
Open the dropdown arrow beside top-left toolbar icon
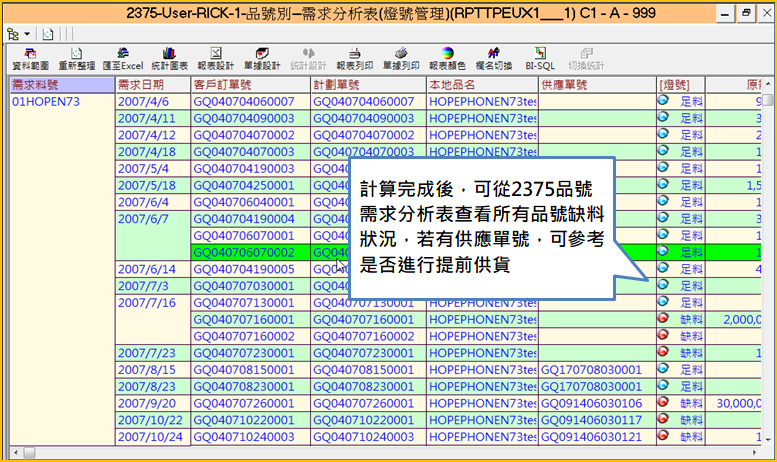[x=27, y=33]
